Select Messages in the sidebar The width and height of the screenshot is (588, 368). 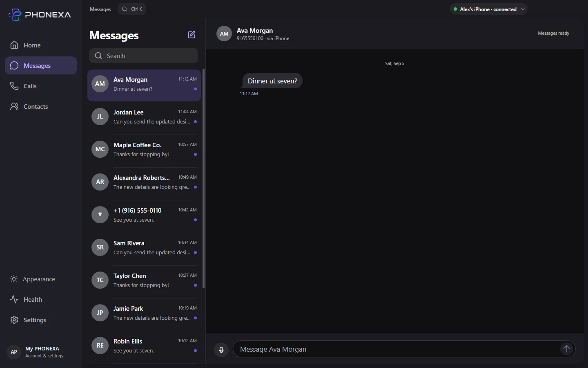(x=41, y=65)
